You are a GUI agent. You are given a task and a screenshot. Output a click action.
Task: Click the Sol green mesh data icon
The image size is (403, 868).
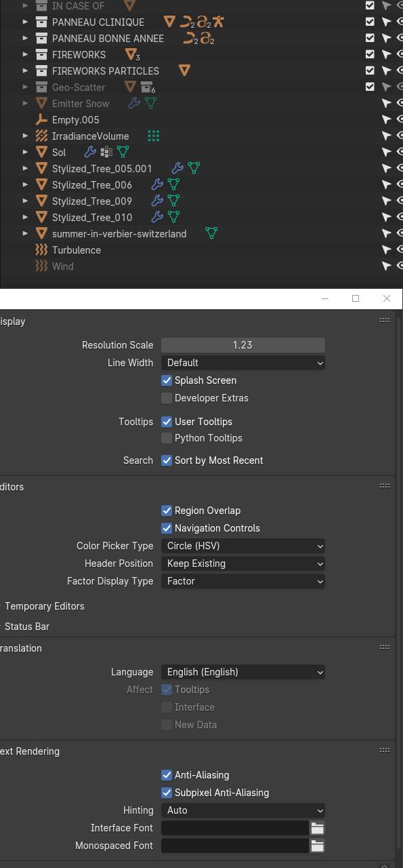[123, 152]
